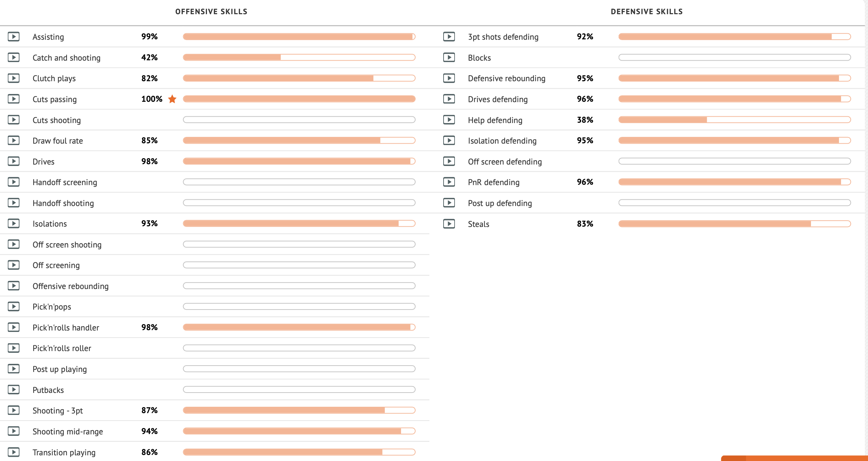Click the Defensive rebounding label

click(507, 78)
